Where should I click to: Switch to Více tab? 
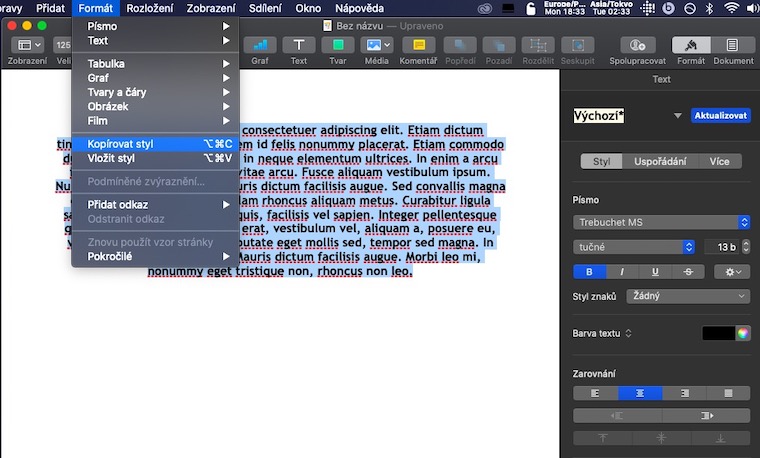pyautogui.click(x=720, y=161)
